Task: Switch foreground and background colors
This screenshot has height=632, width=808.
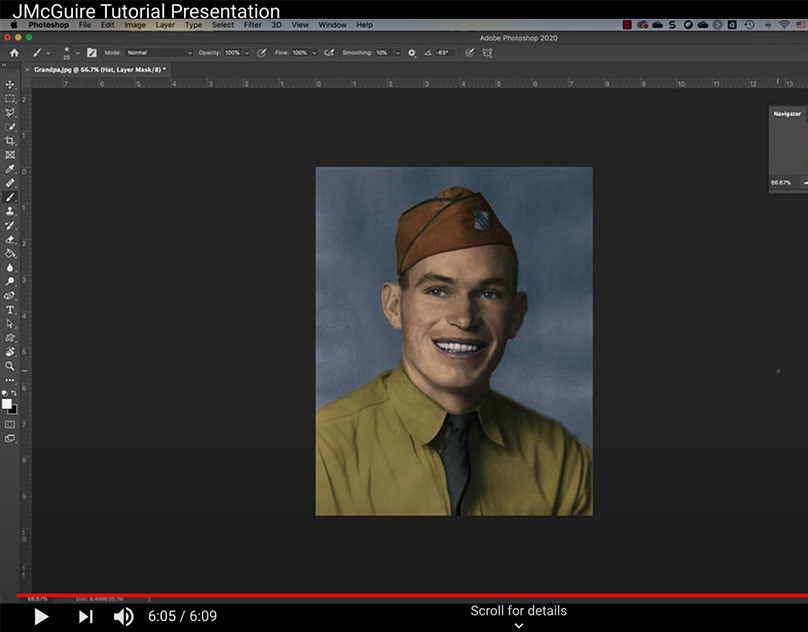Action: (x=14, y=393)
